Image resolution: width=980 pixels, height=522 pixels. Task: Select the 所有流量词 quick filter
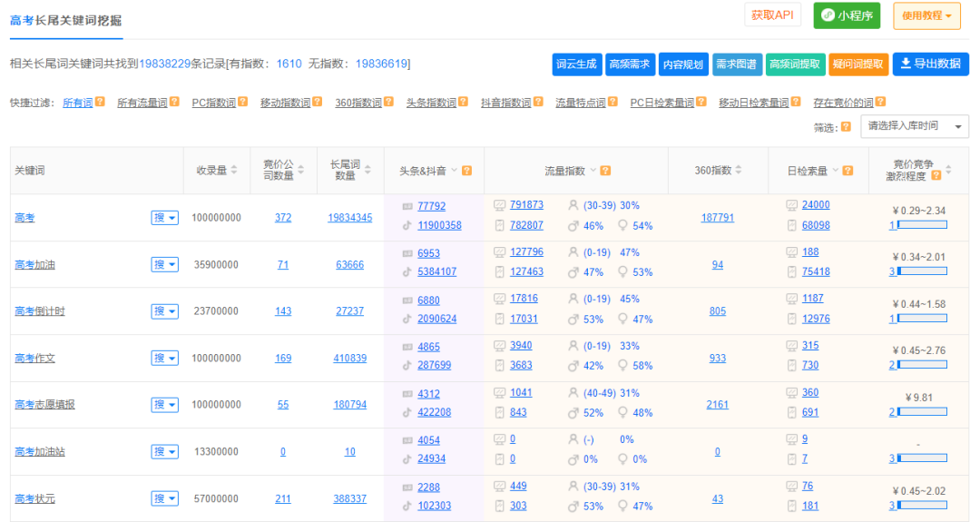142,103
